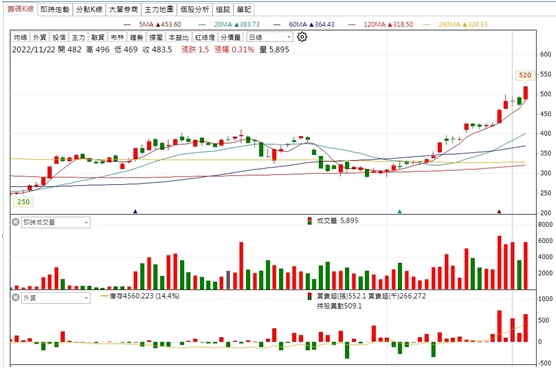Click the 250 low price label
The height and width of the screenshot is (370, 556).
point(23,202)
